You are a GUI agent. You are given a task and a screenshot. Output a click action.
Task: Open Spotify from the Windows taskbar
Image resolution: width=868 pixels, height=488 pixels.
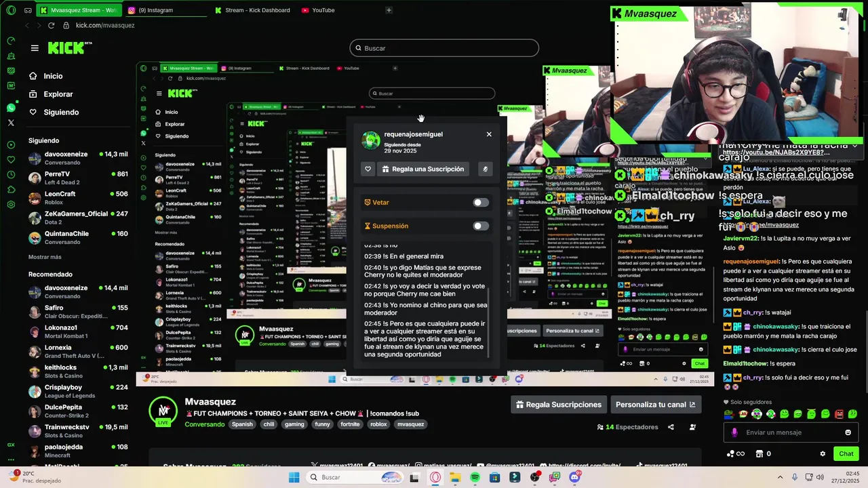click(475, 477)
